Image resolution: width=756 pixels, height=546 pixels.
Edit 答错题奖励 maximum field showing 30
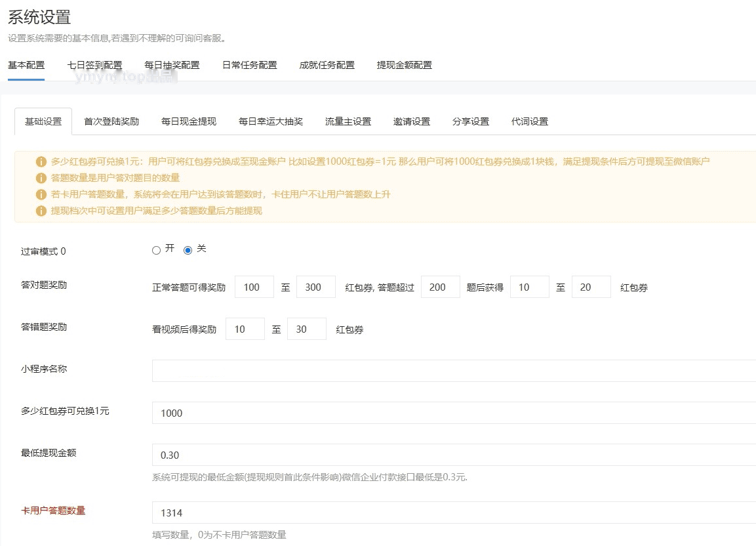pyautogui.click(x=307, y=329)
